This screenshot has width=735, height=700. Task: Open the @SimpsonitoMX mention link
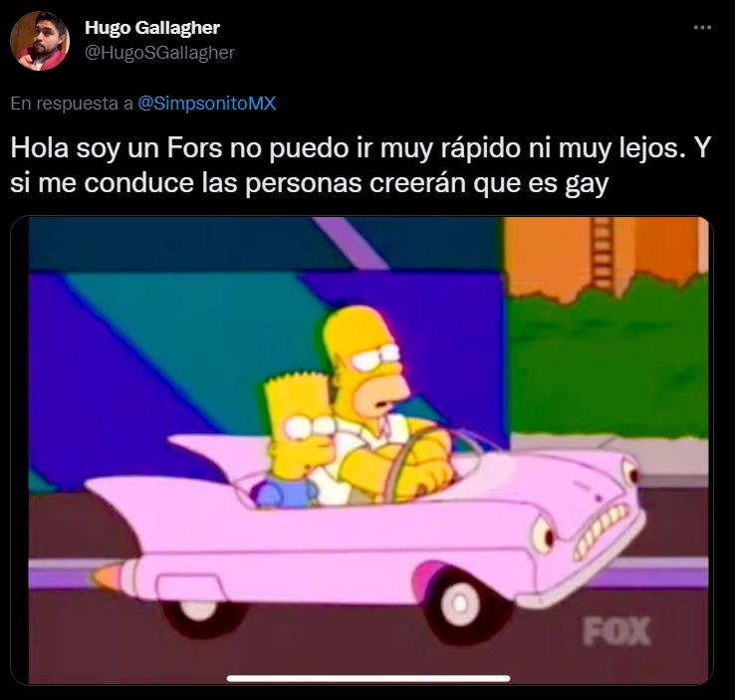click(x=207, y=104)
